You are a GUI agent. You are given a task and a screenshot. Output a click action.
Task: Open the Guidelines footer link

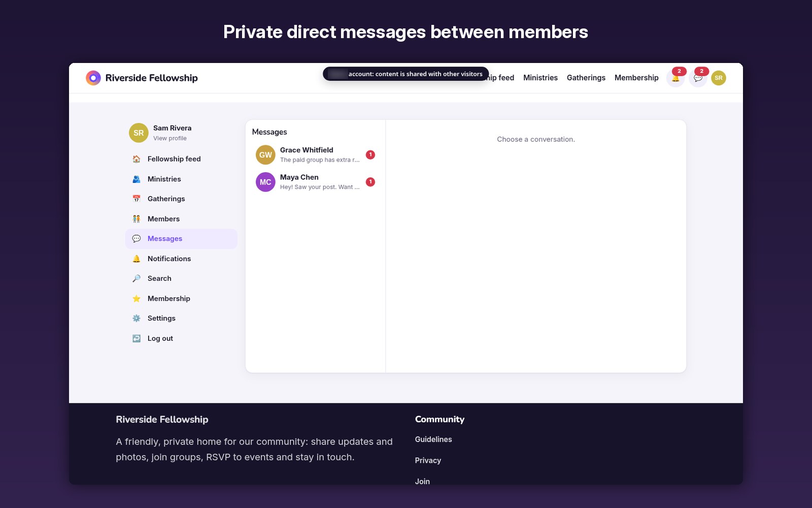point(433,439)
